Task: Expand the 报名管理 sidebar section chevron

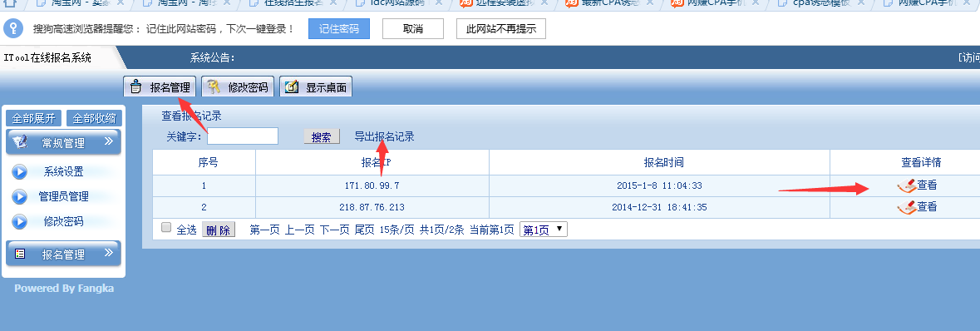Action: point(109,252)
